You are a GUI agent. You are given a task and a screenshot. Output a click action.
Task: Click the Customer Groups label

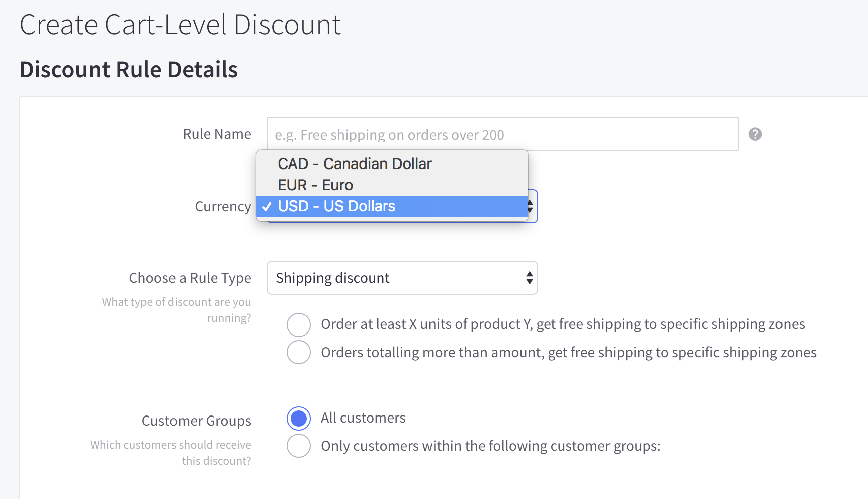pos(197,421)
